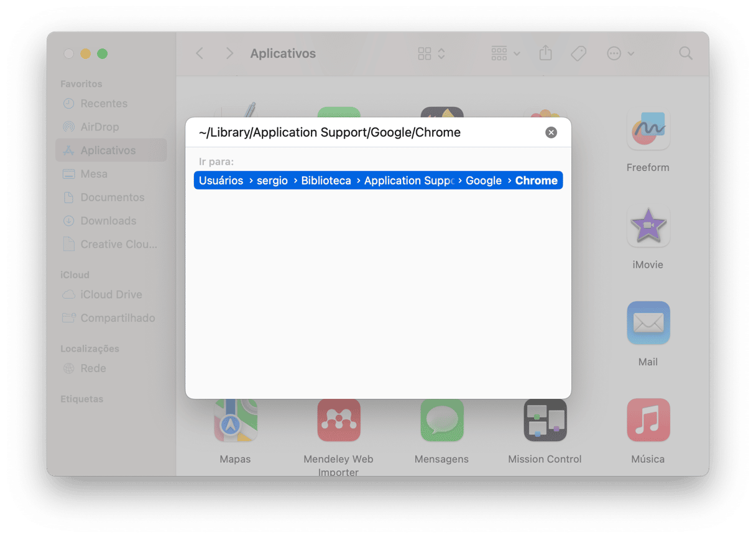
Task: Select the Freeform app icon
Action: pyautogui.click(x=648, y=129)
